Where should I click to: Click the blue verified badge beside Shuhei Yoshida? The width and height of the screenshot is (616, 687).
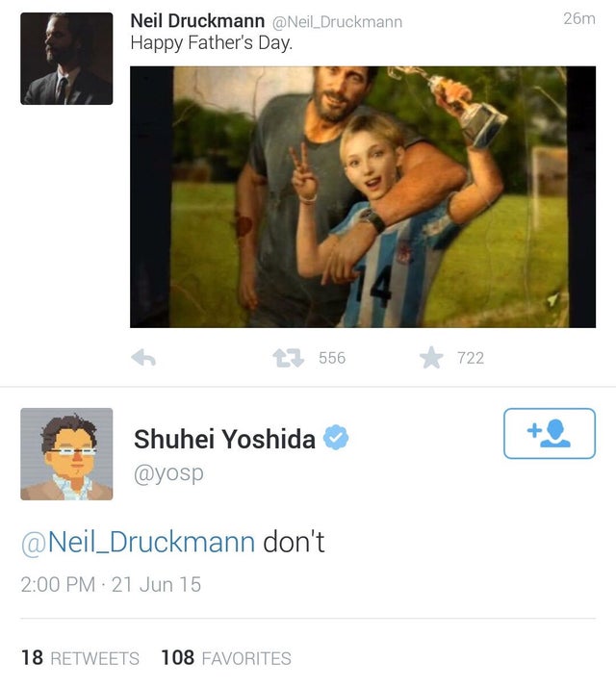(x=335, y=439)
